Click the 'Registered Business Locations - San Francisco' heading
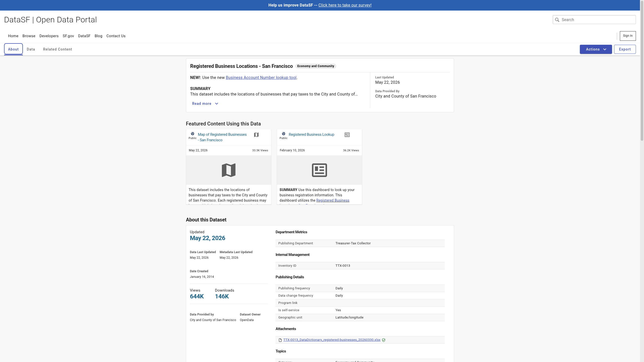 pyautogui.click(x=242, y=66)
